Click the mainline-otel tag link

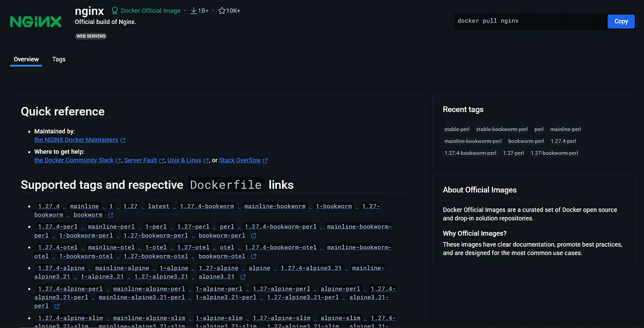(111, 247)
